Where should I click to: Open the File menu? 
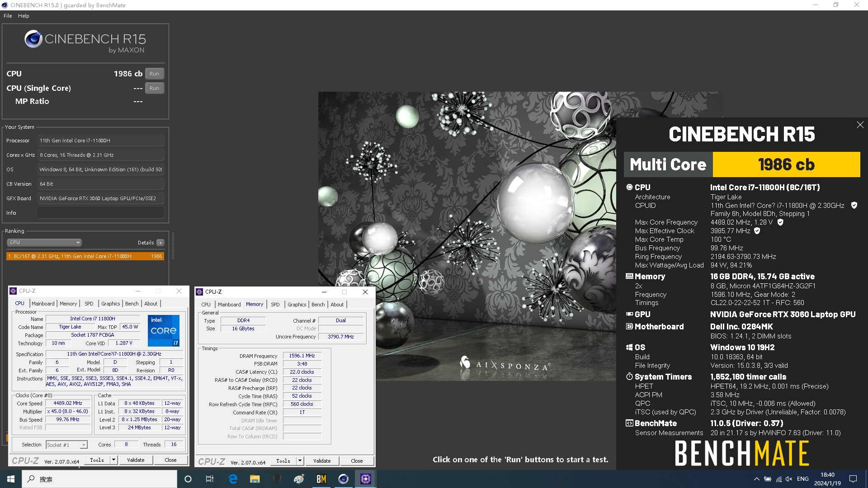point(8,16)
